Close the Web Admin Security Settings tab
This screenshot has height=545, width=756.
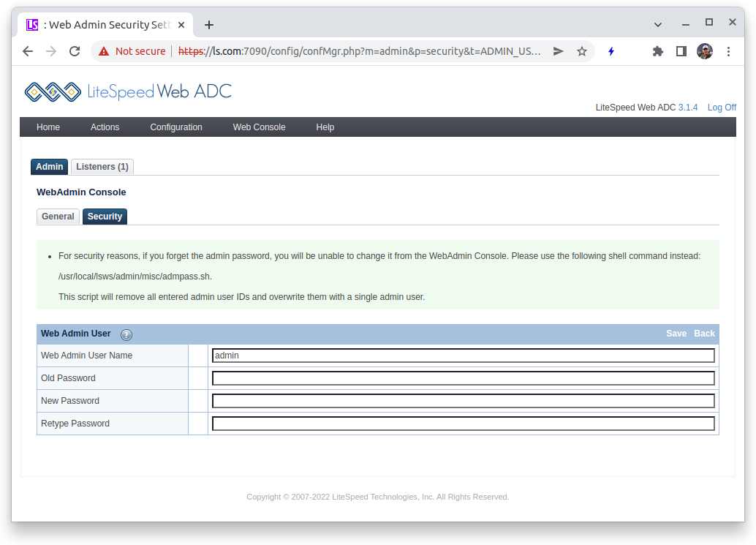pos(181,25)
